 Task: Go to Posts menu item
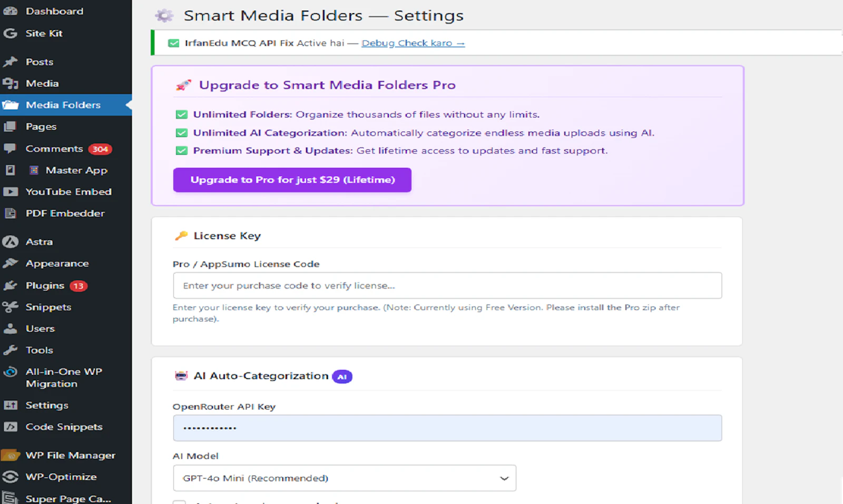coord(40,62)
